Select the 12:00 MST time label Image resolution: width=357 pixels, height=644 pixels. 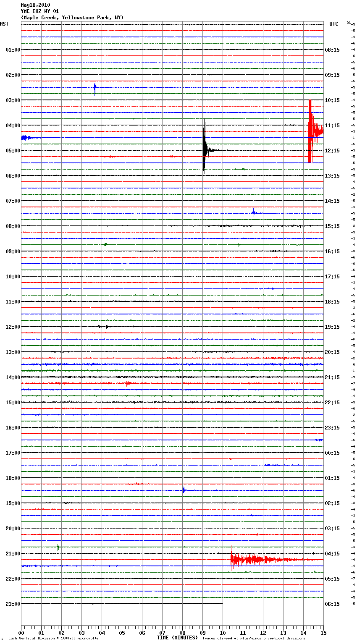pyautogui.click(x=13, y=327)
